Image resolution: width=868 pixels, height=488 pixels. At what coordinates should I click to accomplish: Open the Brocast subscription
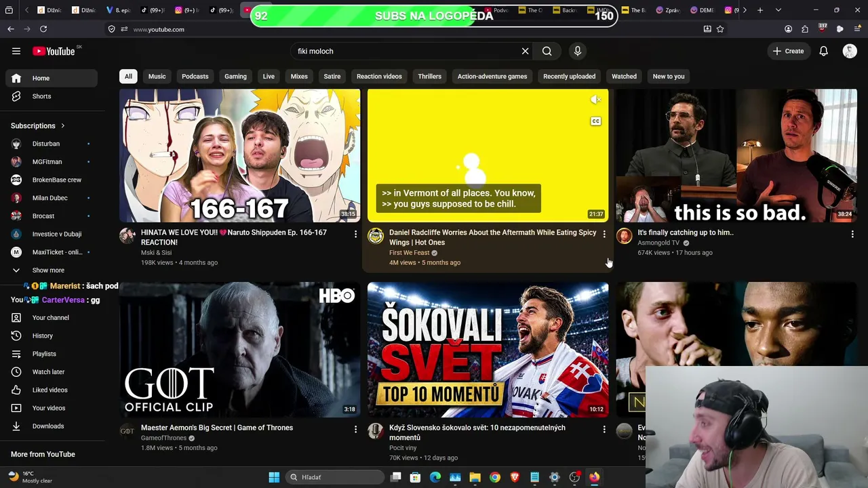[52, 216]
